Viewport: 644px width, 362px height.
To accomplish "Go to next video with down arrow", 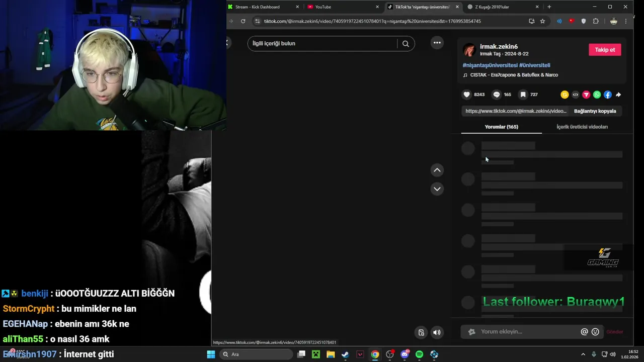I will tap(437, 189).
